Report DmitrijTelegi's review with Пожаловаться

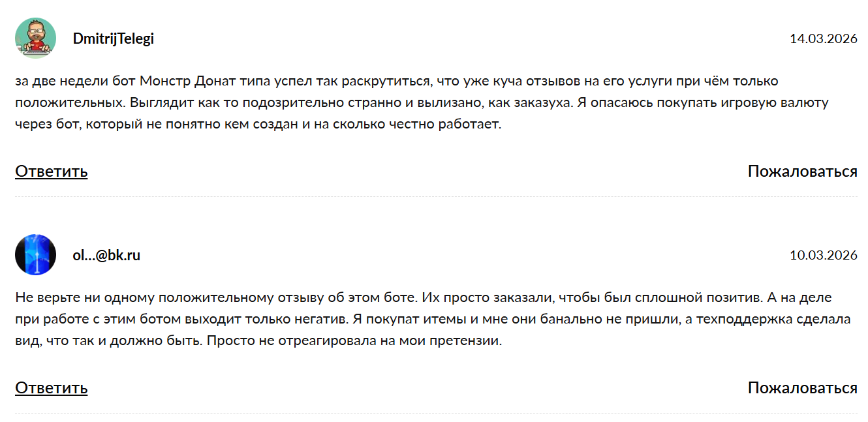pyautogui.click(x=802, y=172)
